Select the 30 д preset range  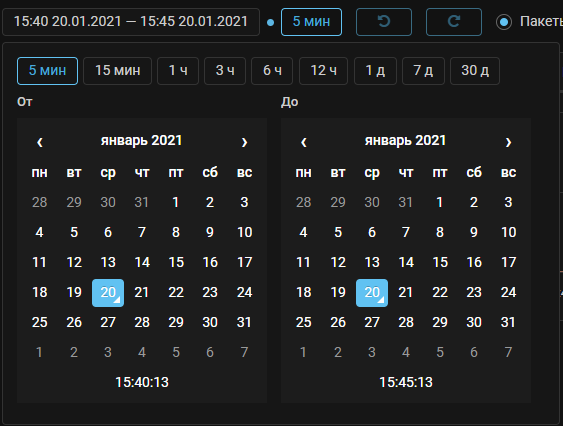coord(475,71)
